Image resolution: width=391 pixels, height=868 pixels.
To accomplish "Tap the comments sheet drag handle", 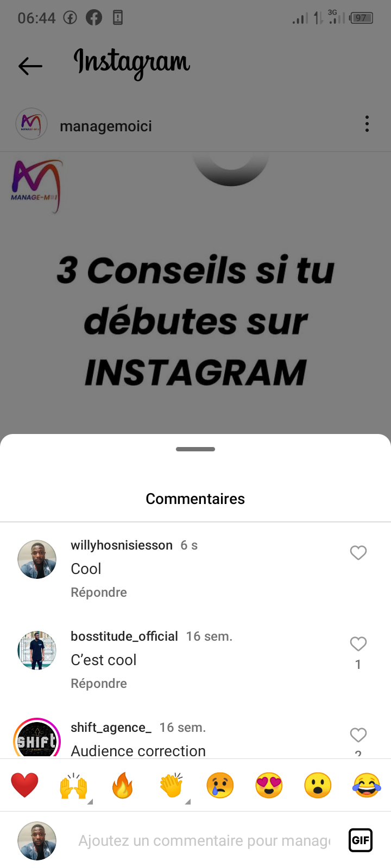I will tap(195, 449).
